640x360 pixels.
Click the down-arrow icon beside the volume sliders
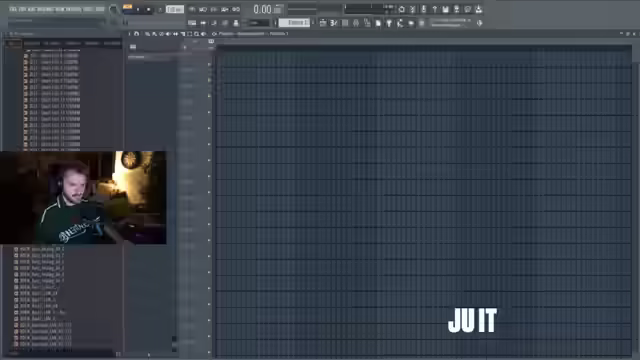pos(480,23)
